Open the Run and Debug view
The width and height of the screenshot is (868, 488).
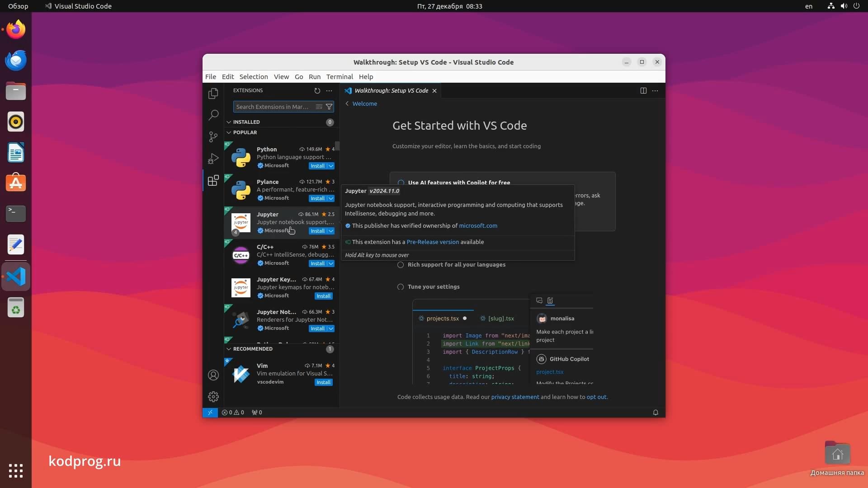[213, 159]
